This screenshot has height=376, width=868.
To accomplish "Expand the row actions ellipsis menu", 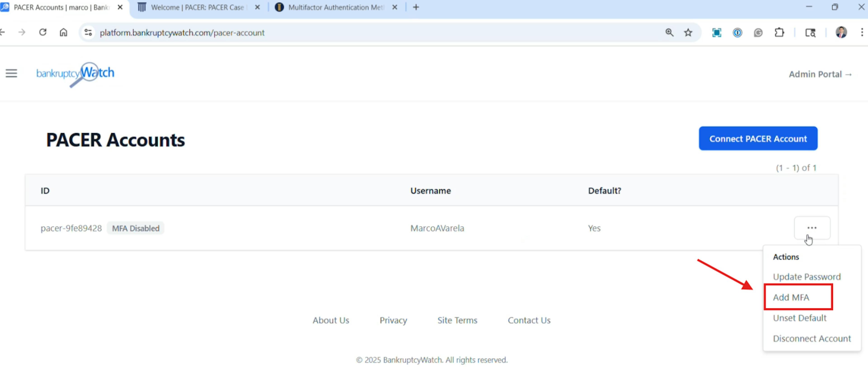I will [812, 228].
